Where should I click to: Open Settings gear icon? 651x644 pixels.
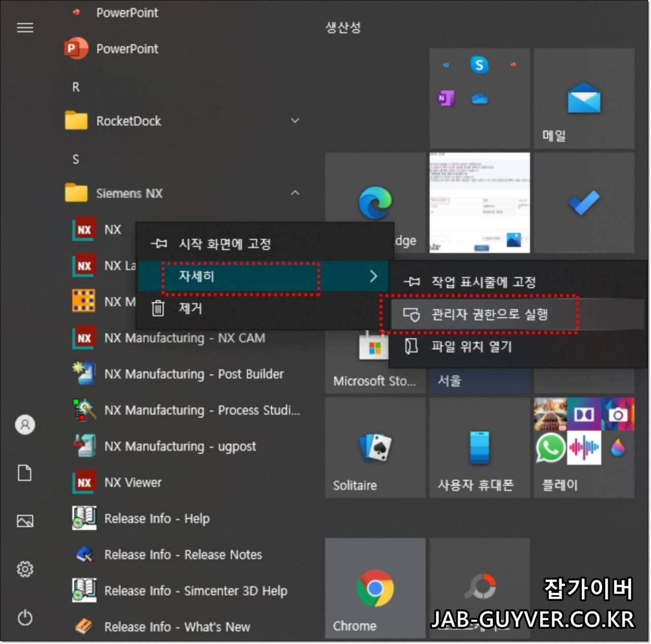25,569
